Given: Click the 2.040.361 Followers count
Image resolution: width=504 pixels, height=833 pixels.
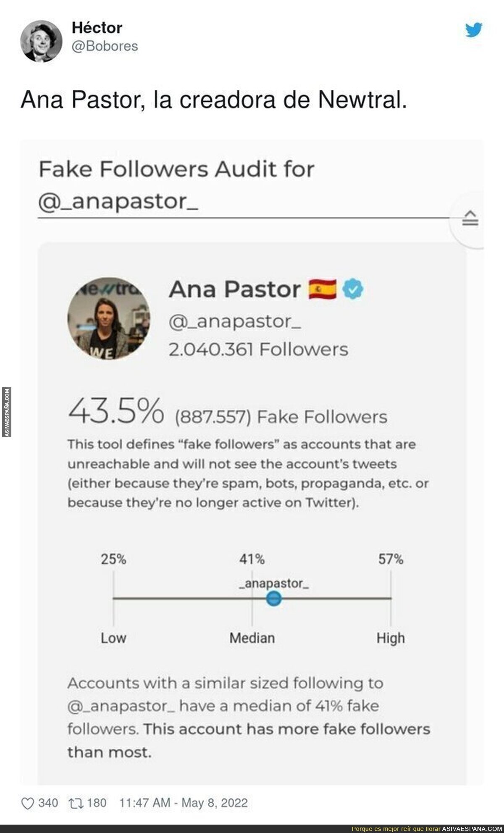Looking at the screenshot, I should 258,349.
